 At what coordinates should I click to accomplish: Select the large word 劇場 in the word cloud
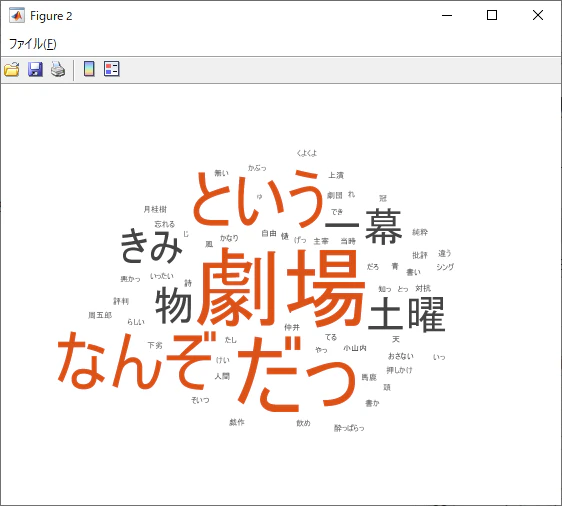(x=281, y=287)
